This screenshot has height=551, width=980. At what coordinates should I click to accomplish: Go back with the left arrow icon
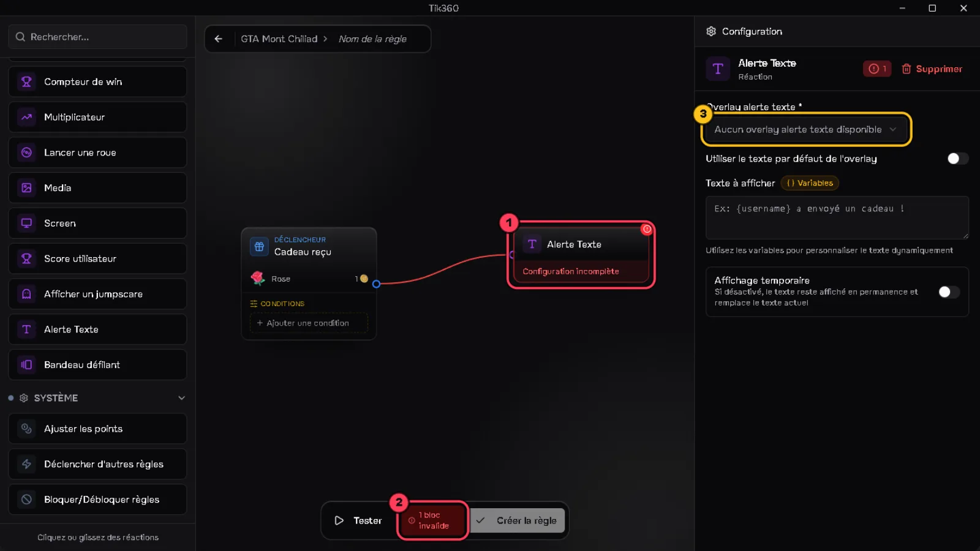[x=219, y=39]
